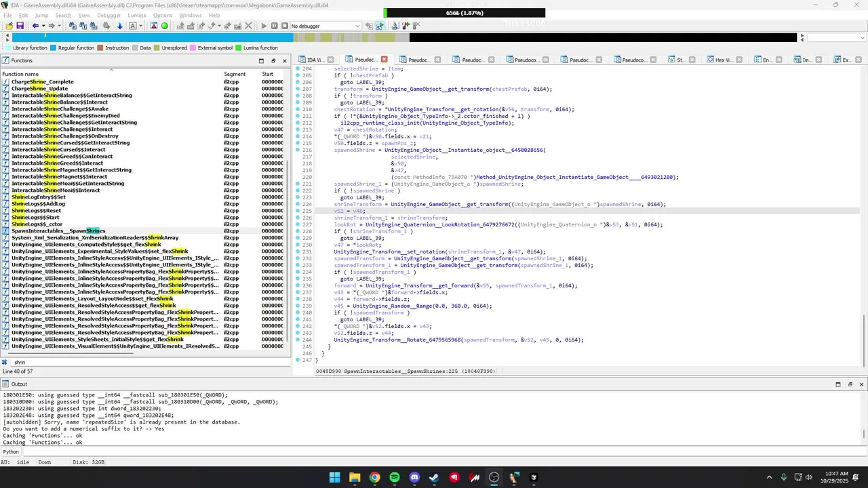The height and width of the screenshot is (488, 868).
Task: Switch to the IDA View tab
Action: [x=315, y=60]
